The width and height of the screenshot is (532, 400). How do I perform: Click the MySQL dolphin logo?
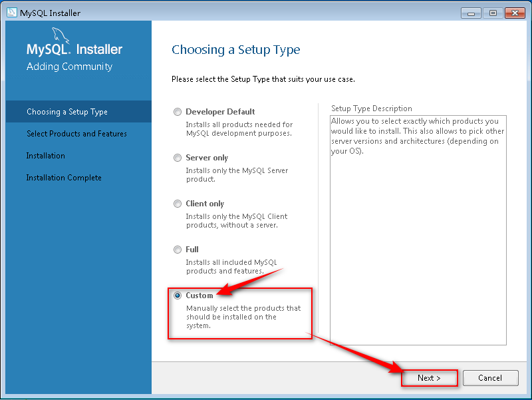[x=61, y=35]
